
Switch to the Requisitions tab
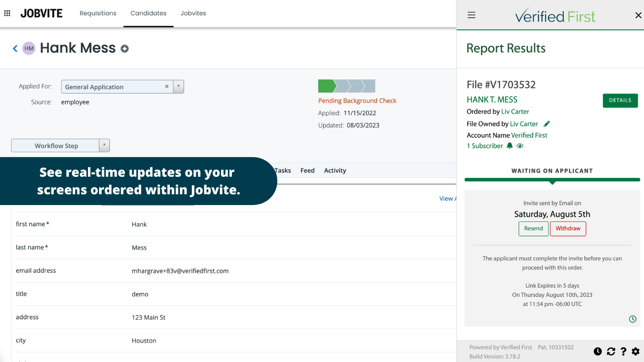[98, 13]
